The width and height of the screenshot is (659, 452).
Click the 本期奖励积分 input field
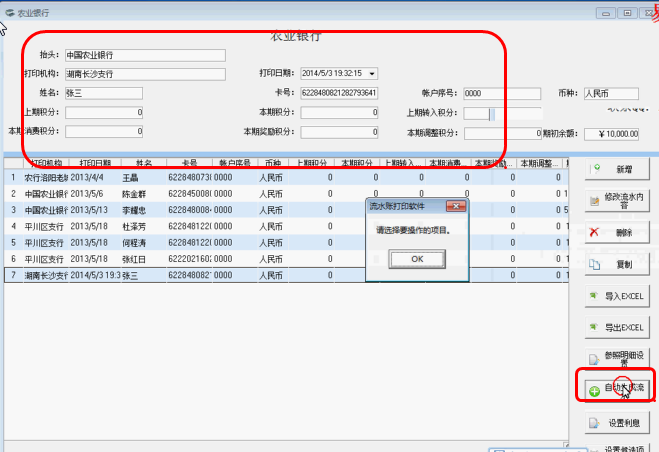(339, 132)
